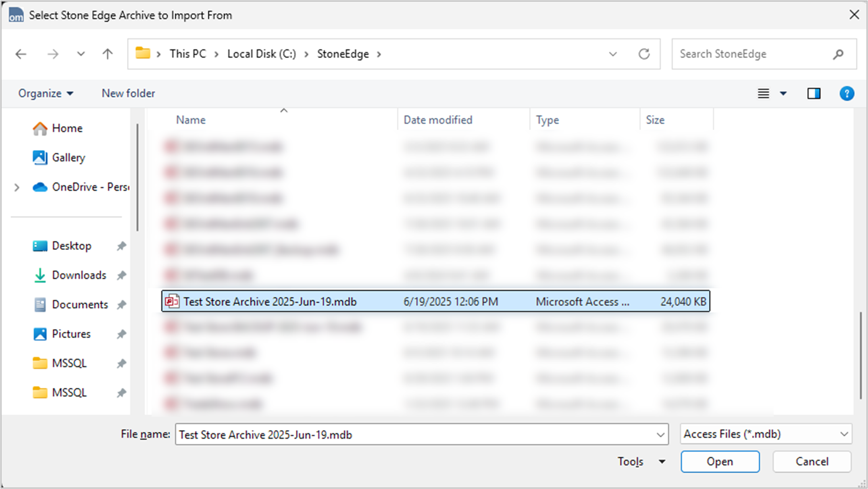Click the Microsoft Access type cell
The width and height of the screenshot is (868, 489).
pos(582,302)
